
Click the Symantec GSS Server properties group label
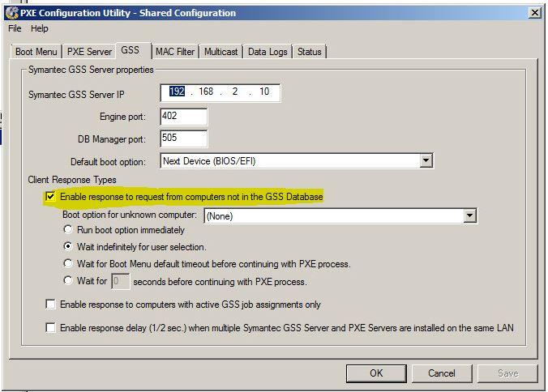point(91,70)
